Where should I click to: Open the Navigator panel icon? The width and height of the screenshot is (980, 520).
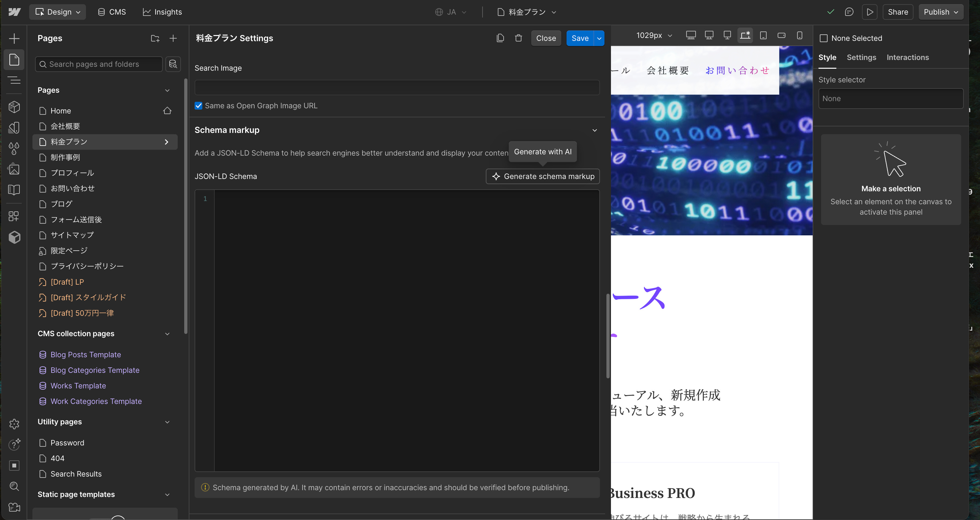[x=14, y=80]
